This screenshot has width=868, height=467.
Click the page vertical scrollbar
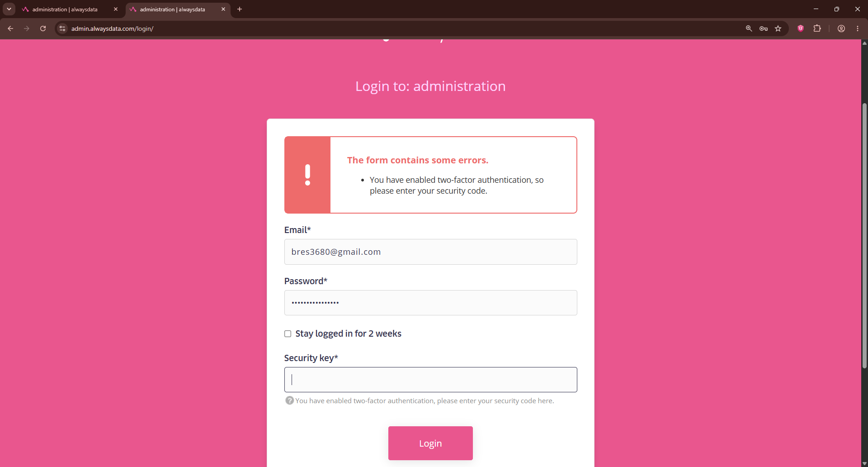(x=864, y=235)
